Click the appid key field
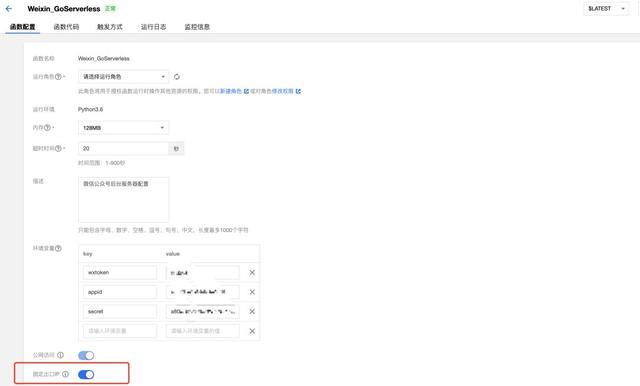This screenshot has width=640, height=386. (x=120, y=292)
